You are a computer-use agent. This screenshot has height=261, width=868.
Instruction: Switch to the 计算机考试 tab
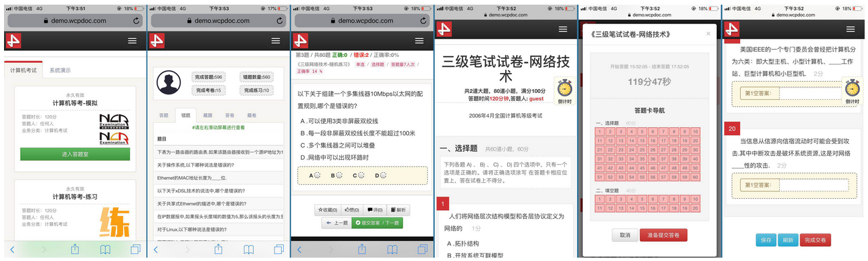point(23,70)
